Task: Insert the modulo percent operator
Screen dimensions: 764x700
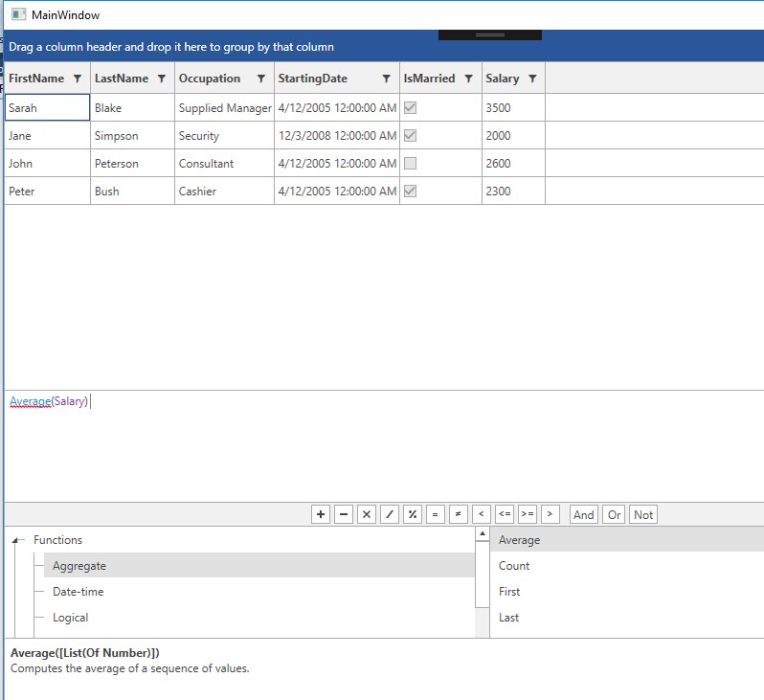Action: [x=413, y=514]
